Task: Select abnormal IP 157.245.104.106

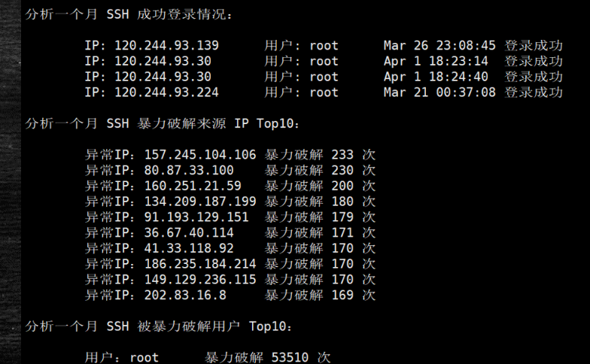Action: [x=200, y=155]
